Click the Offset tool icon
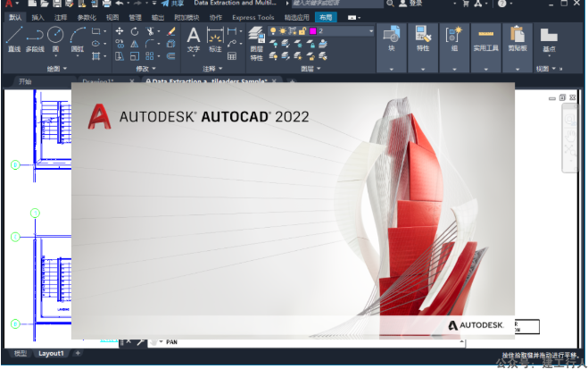This screenshot has width=588, height=369. click(171, 56)
